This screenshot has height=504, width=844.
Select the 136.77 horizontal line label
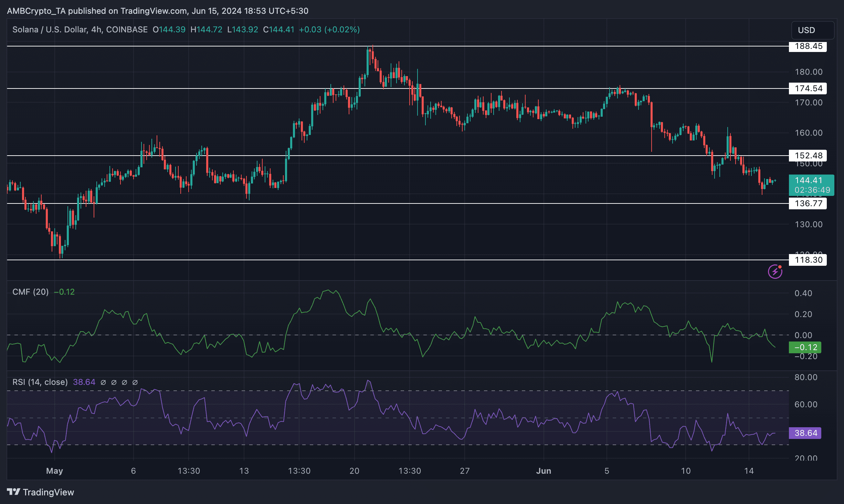tap(808, 203)
